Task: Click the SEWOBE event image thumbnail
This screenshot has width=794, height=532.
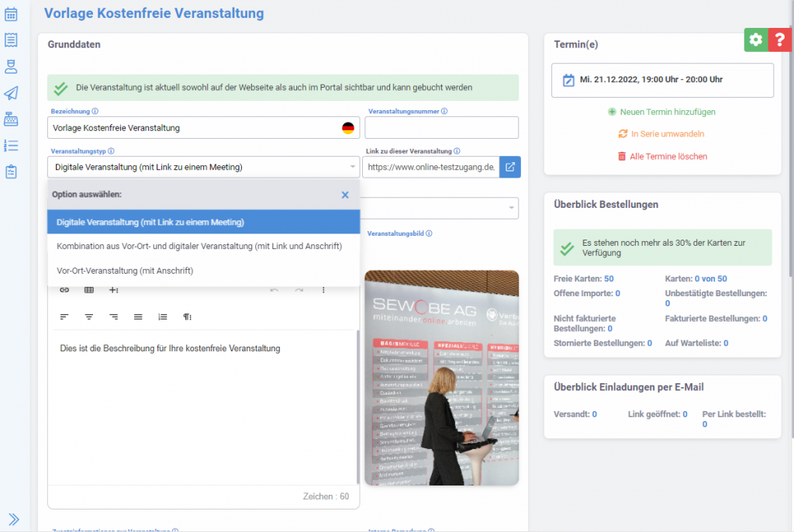Action: [x=441, y=378]
